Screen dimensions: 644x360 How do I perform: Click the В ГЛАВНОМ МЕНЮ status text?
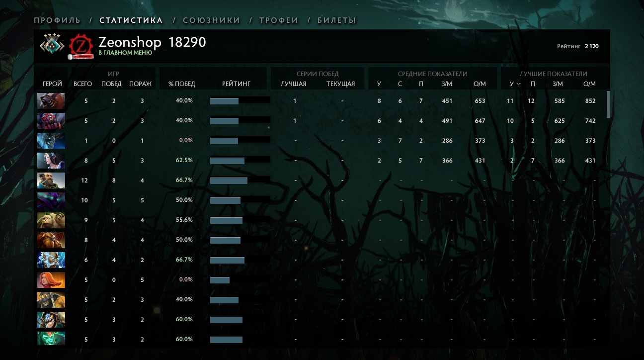click(125, 53)
